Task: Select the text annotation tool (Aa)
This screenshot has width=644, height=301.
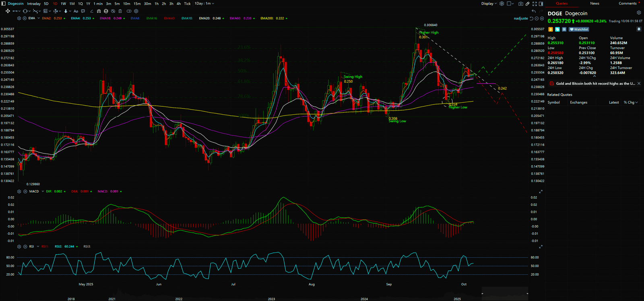Action: tap(76, 11)
